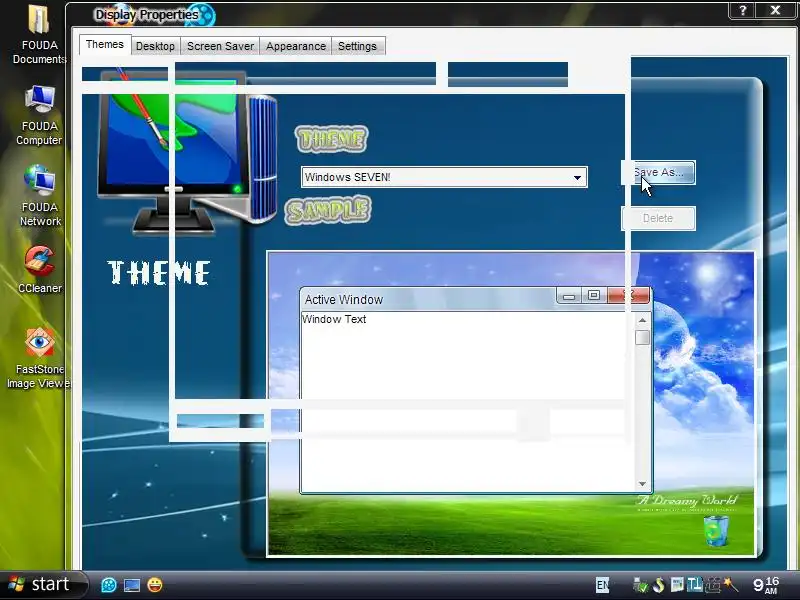The width and height of the screenshot is (800, 600).
Task: Click the EN language bar indicator
Action: pos(603,585)
